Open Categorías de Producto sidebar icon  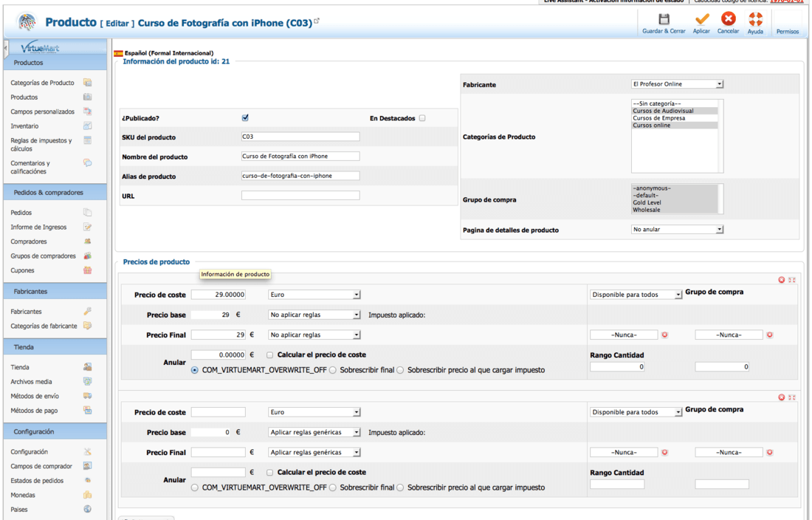88,83
